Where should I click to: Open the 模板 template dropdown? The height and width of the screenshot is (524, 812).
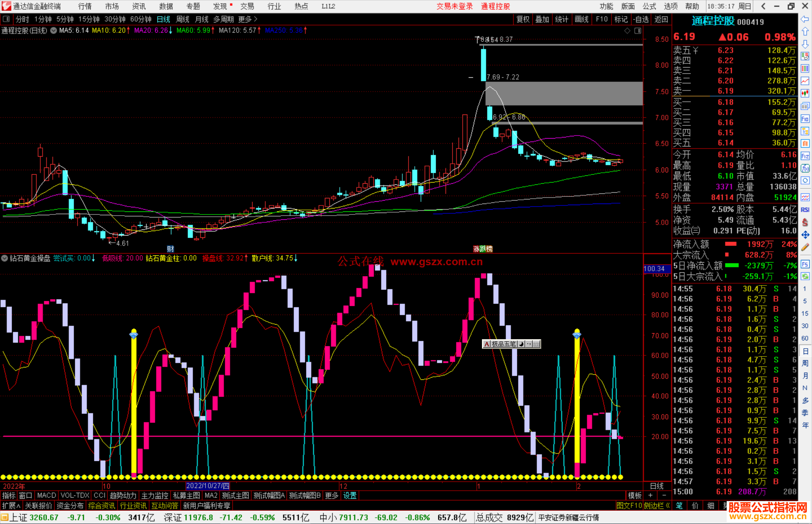click(635, 495)
